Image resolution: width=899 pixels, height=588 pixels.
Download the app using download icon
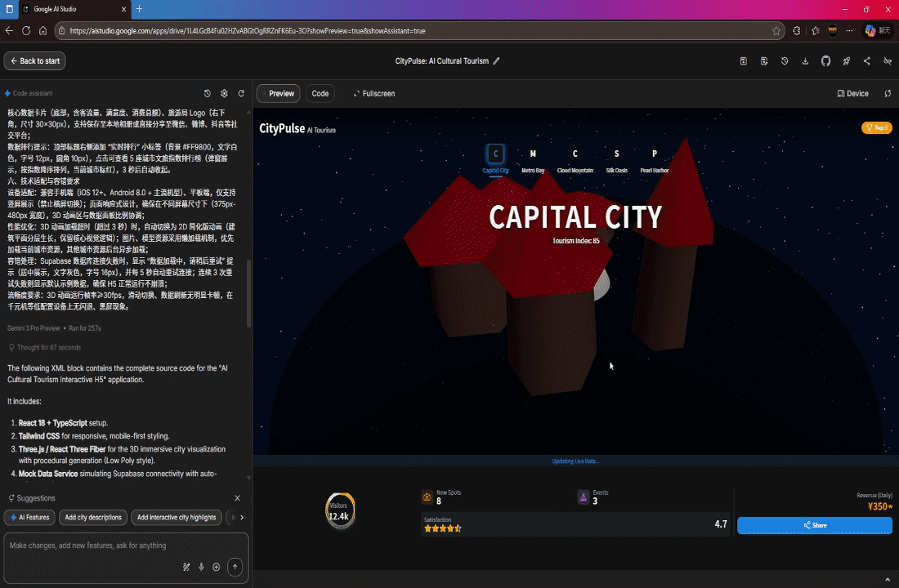tap(805, 60)
